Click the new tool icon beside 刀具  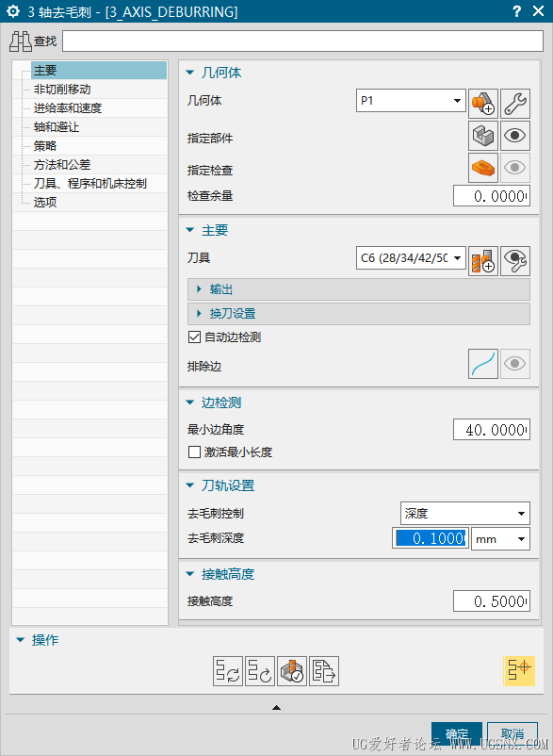(483, 261)
